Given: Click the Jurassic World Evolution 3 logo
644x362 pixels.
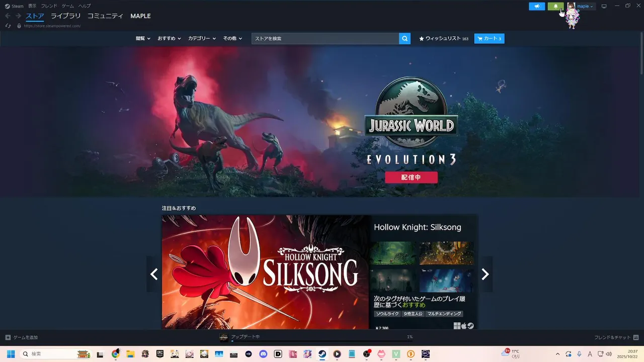Looking at the screenshot, I should click(x=411, y=122).
